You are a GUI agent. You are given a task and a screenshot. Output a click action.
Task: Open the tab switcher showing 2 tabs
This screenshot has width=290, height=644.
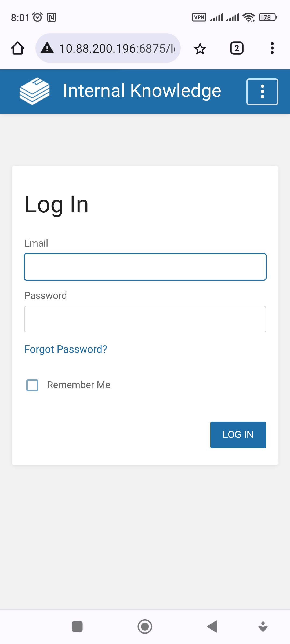(x=237, y=48)
